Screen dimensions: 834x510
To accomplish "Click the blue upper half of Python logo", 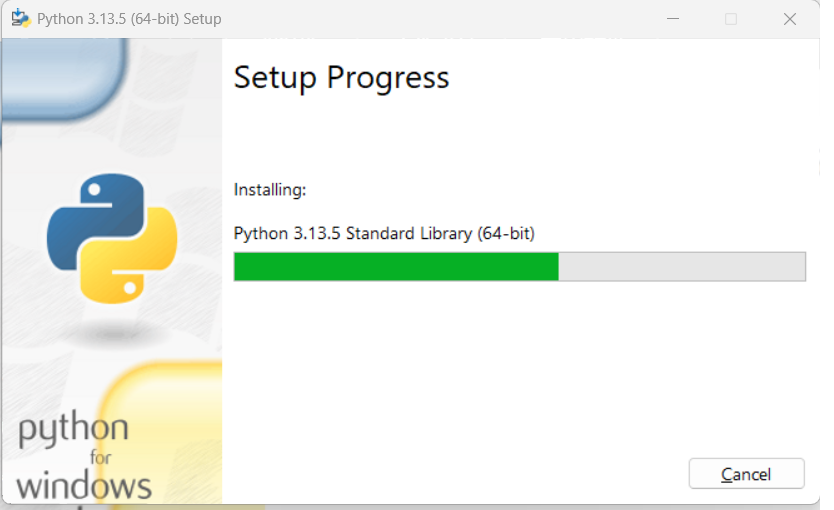I will tap(96, 221).
